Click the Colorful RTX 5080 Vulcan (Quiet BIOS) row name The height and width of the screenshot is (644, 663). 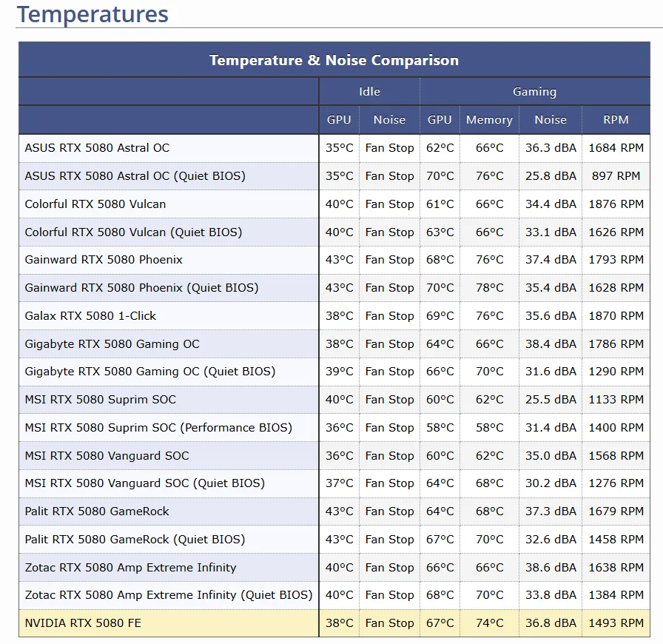(133, 232)
